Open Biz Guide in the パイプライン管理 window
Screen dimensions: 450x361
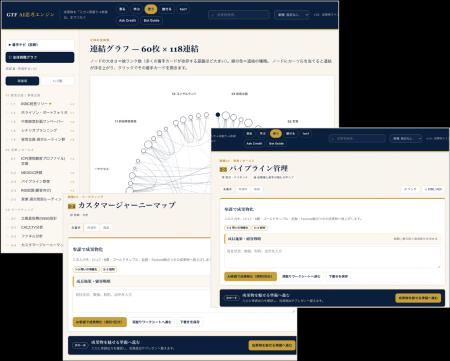276,143
